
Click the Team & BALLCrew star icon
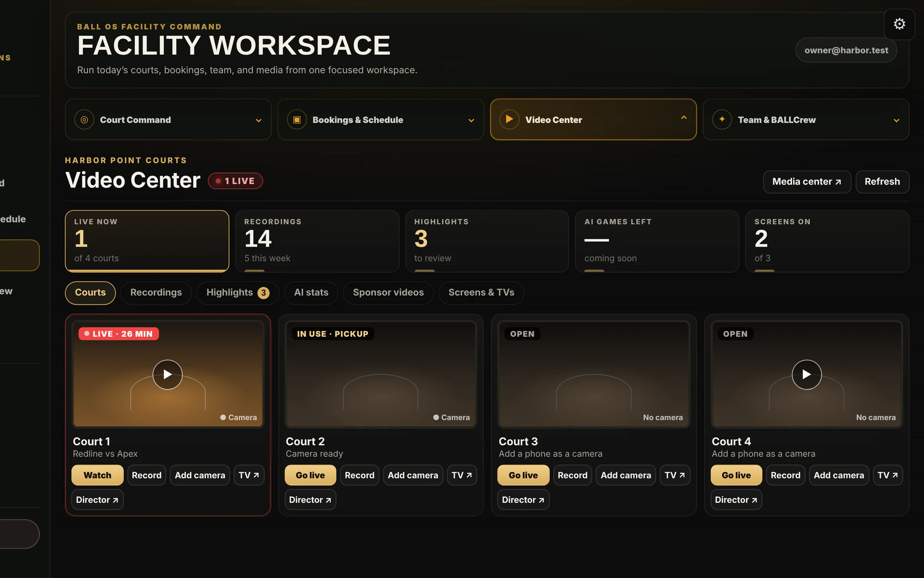(722, 120)
